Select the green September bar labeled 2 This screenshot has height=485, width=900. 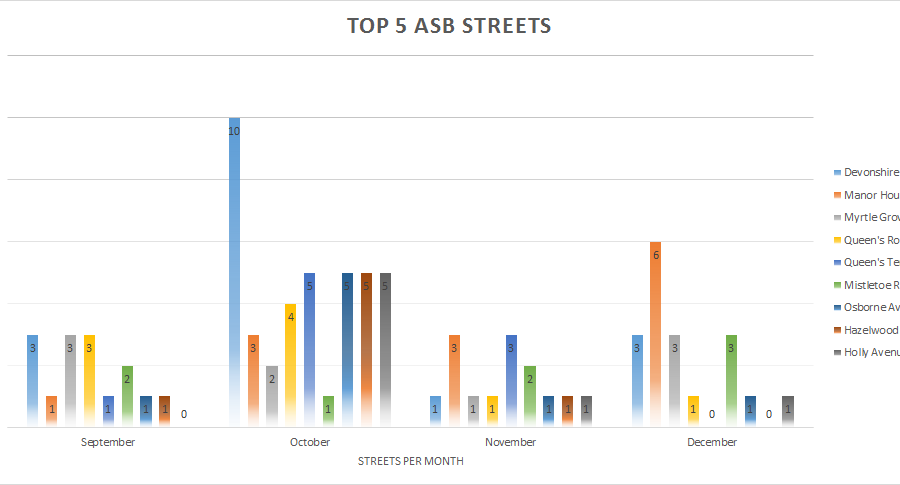click(127, 397)
